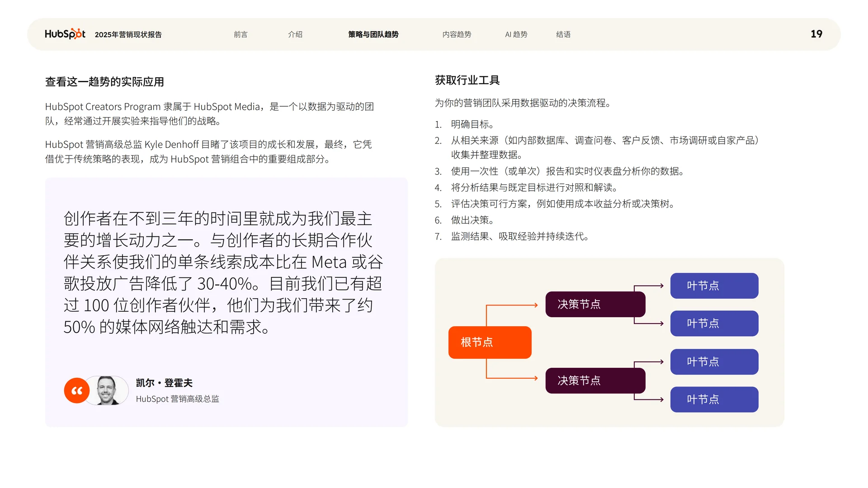Click the bottommost 叶节点 leaf node
Viewport: 868px width, 488px height.
(x=714, y=399)
